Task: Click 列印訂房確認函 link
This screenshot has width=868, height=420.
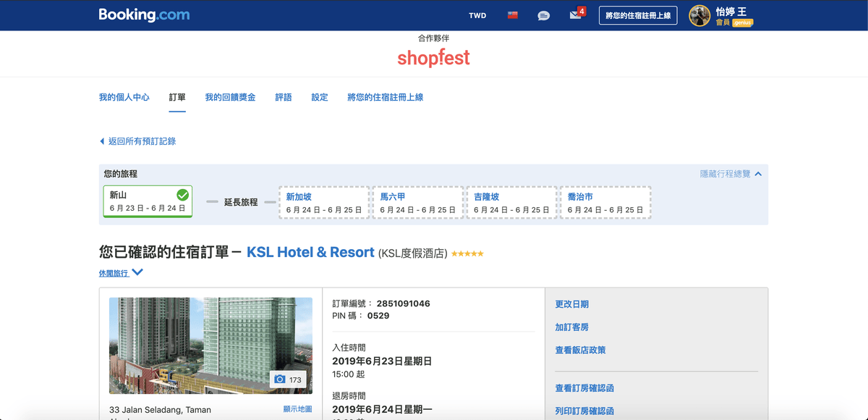Action: coord(584,411)
